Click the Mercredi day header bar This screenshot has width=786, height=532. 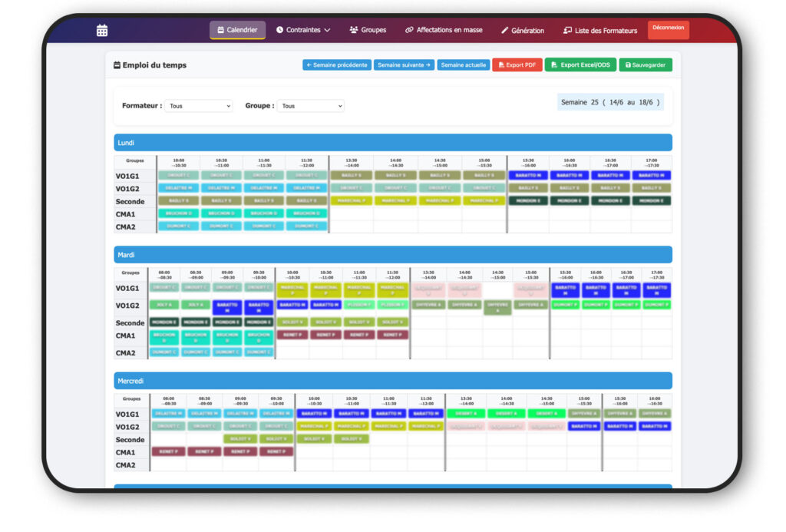pos(393,381)
